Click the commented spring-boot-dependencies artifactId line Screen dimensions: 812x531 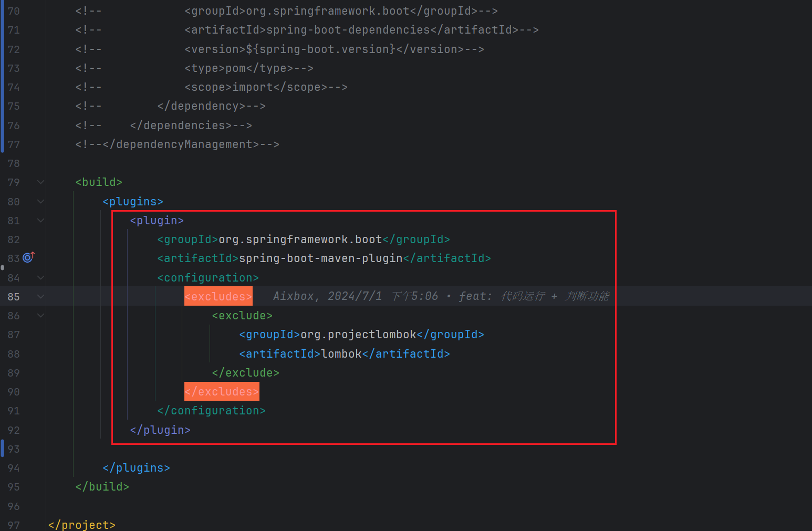click(x=361, y=30)
